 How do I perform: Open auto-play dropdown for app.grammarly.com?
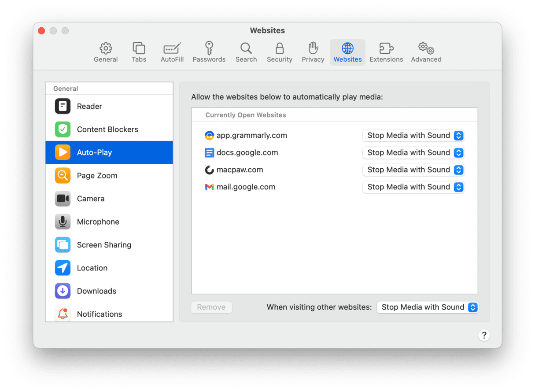point(413,136)
